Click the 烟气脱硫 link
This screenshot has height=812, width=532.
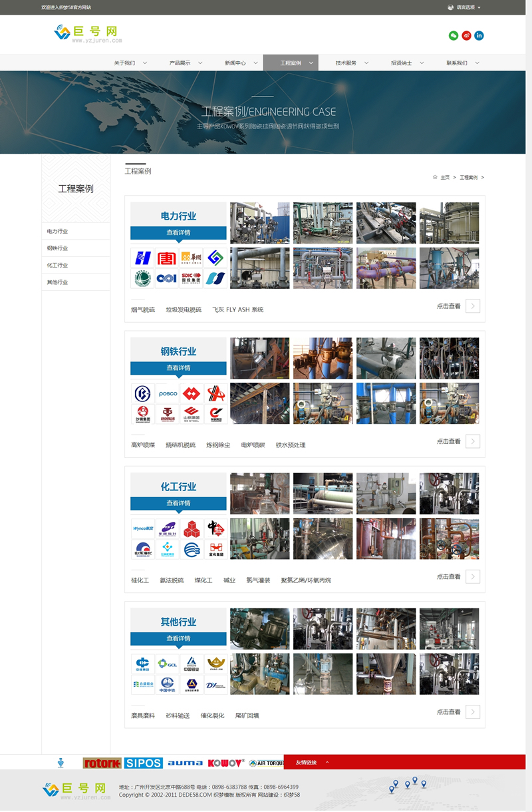tap(143, 309)
